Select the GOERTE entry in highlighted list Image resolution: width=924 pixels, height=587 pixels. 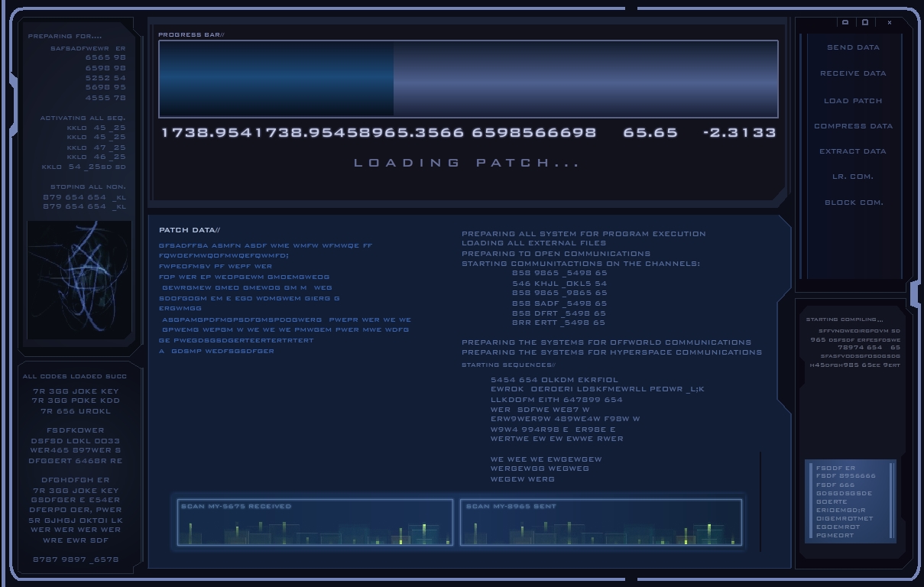point(832,501)
